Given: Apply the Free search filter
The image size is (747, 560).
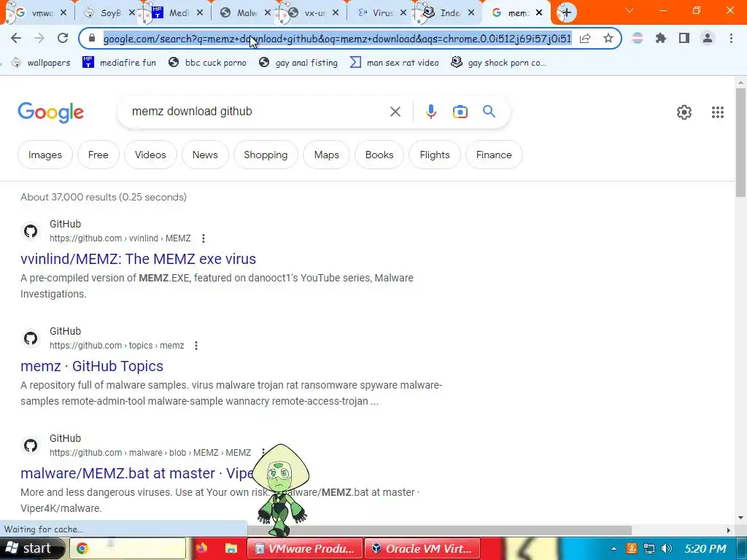Looking at the screenshot, I should (98, 155).
